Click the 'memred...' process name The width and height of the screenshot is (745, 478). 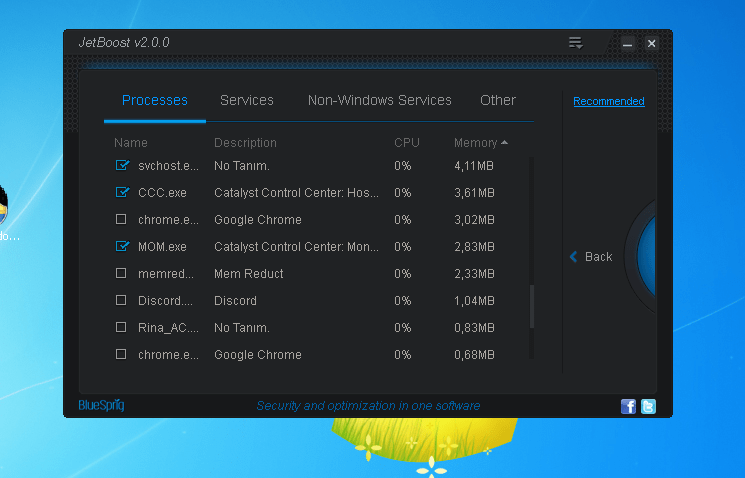(x=166, y=274)
